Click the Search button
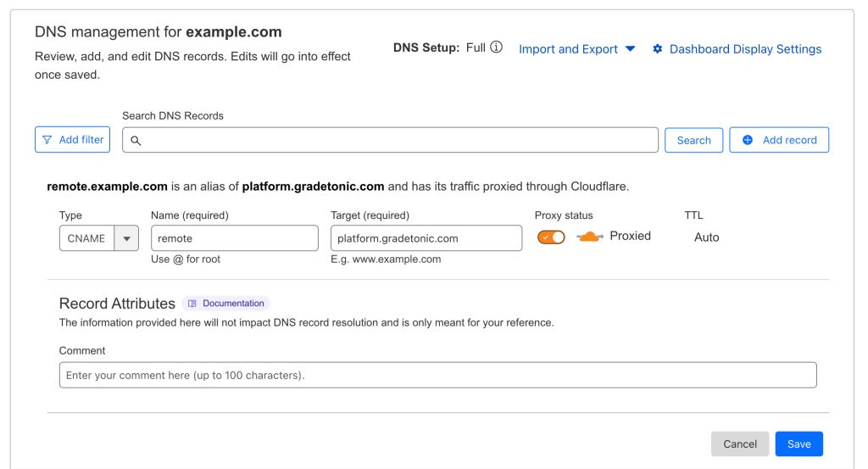The height and width of the screenshot is (469, 868). coord(693,140)
